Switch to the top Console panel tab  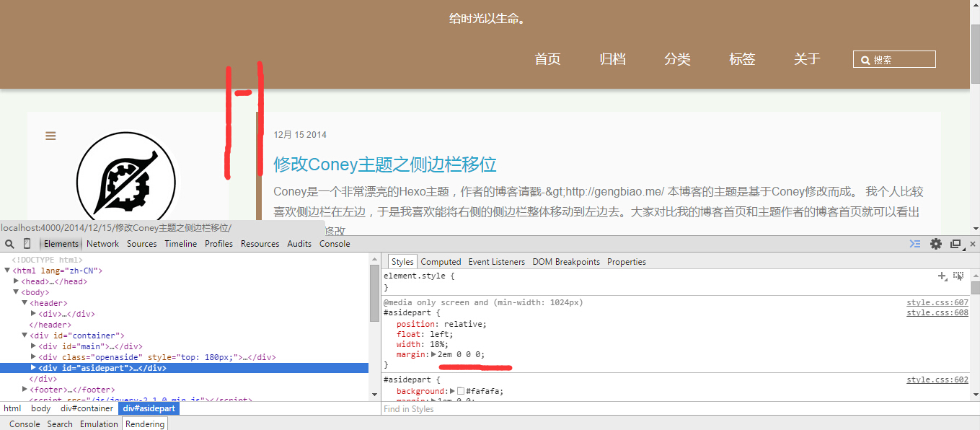[335, 244]
